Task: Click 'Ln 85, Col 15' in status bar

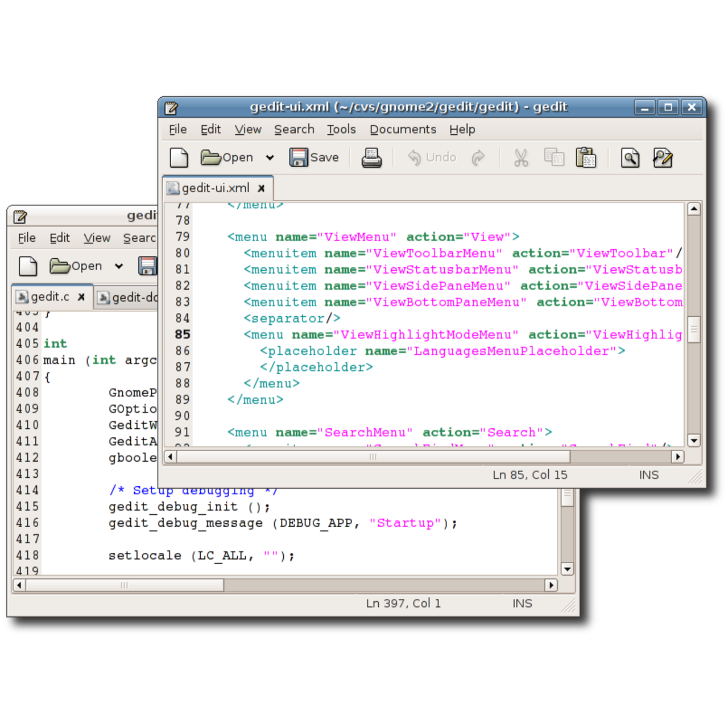Action: pyautogui.click(x=530, y=475)
